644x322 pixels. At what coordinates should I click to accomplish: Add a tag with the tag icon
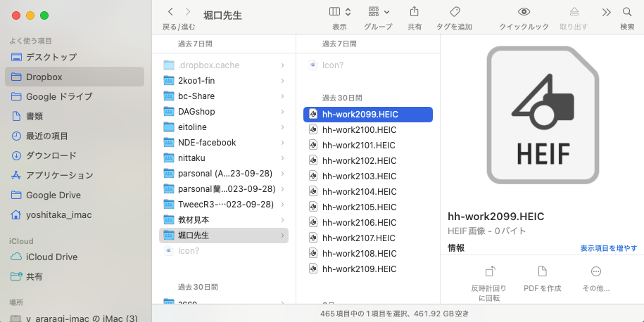point(454,11)
